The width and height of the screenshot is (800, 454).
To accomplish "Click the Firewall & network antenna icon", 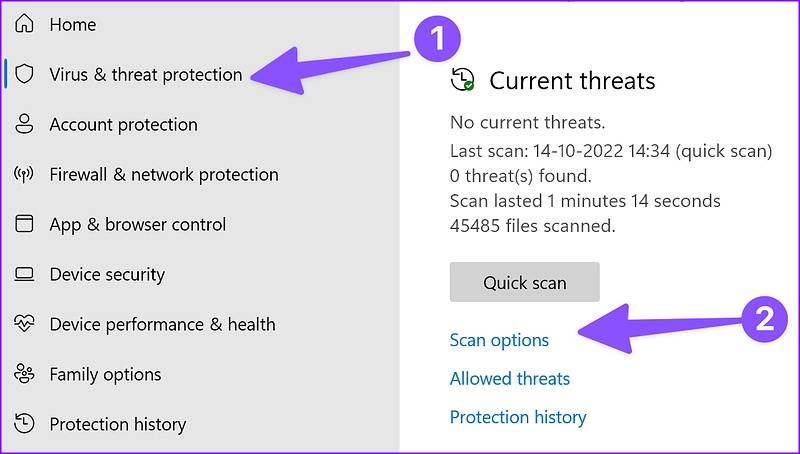I will point(25,174).
